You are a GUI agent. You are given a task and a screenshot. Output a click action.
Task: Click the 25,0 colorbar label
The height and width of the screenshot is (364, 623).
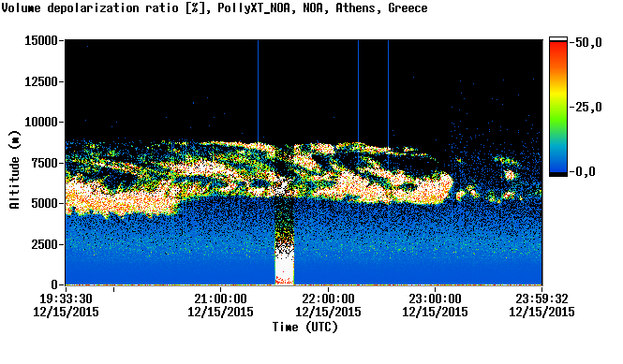click(x=588, y=107)
